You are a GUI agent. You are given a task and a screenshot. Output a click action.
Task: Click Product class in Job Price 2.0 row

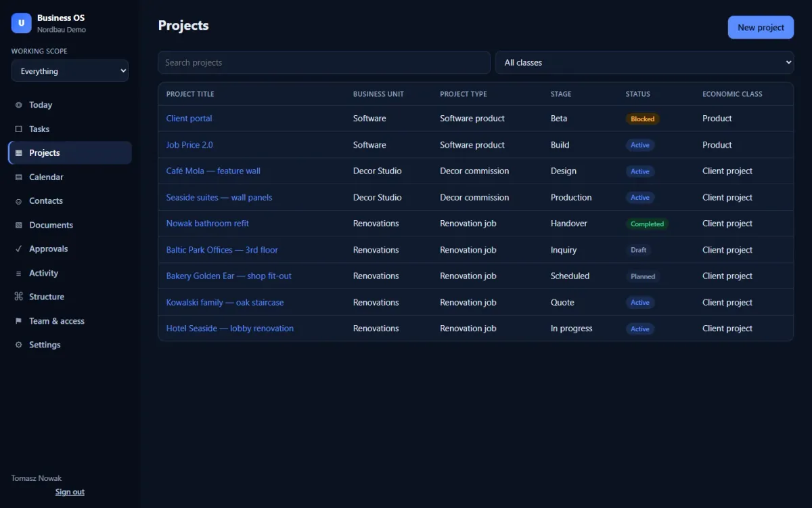tap(717, 145)
